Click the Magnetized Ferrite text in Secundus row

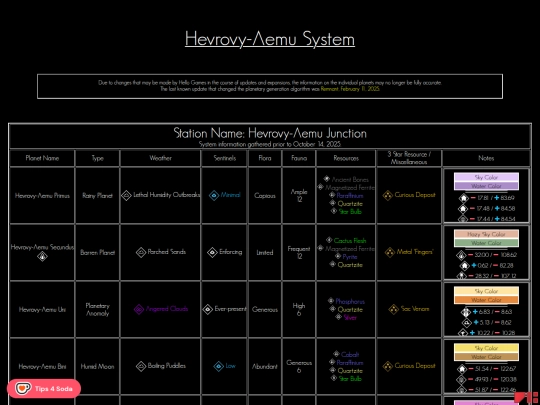(350, 248)
